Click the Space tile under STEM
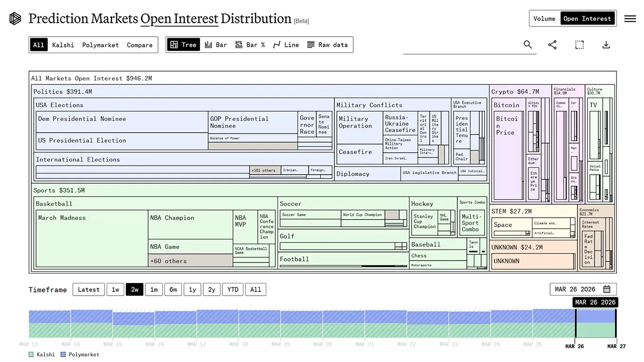The height and width of the screenshot is (362, 644). click(x=511, y=227)
